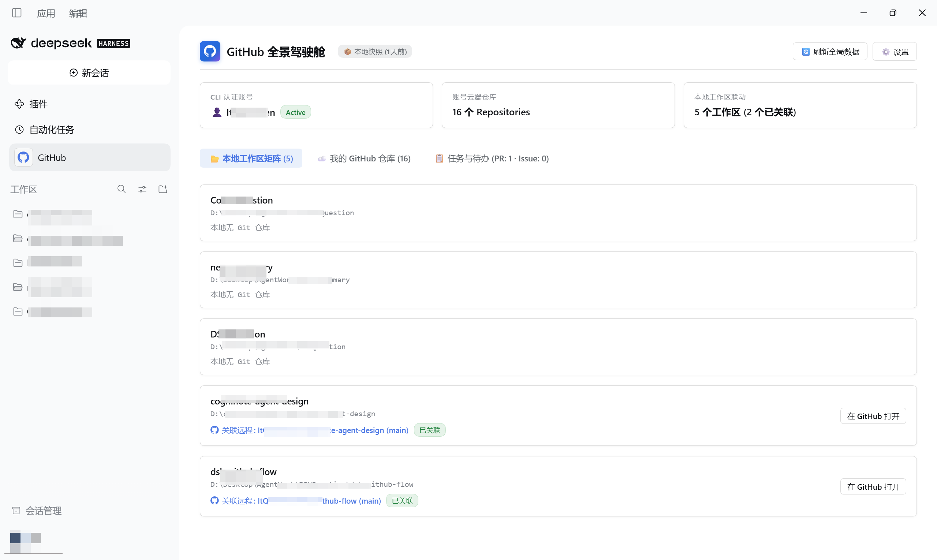Viewport: 937px width, 560px height.
Task: Search workspaces with the magnifier icon
Action: [121, 189]
